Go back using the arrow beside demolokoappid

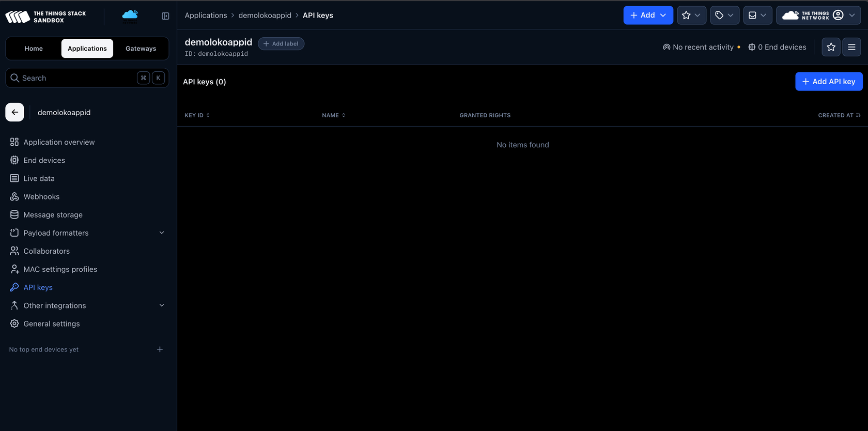[14, 112]
